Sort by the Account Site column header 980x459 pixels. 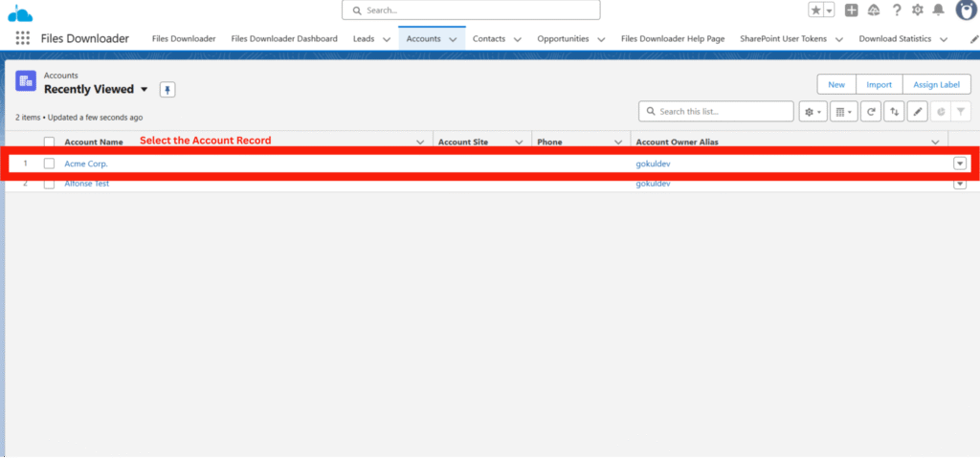[x=463, y=142]
